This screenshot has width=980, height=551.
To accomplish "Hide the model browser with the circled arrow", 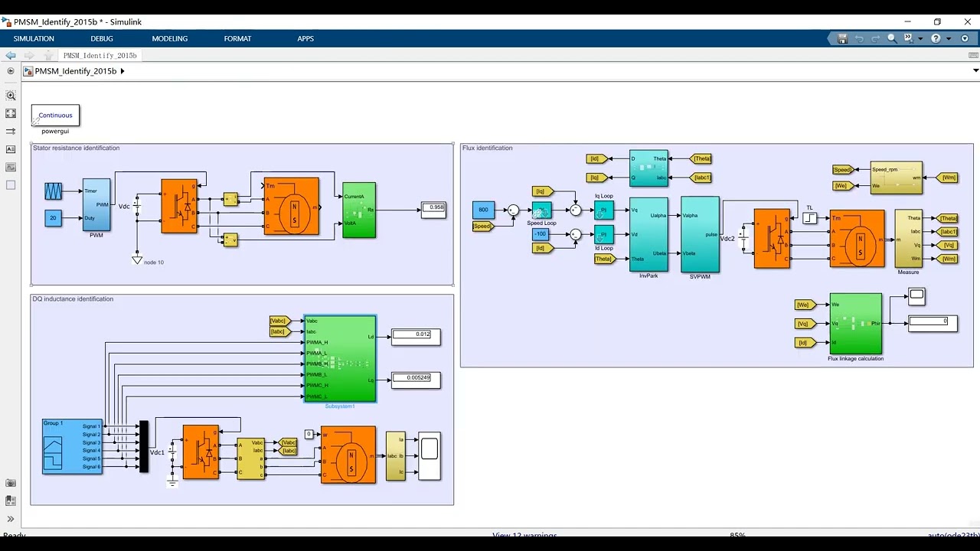I will (x=11, y=70).
